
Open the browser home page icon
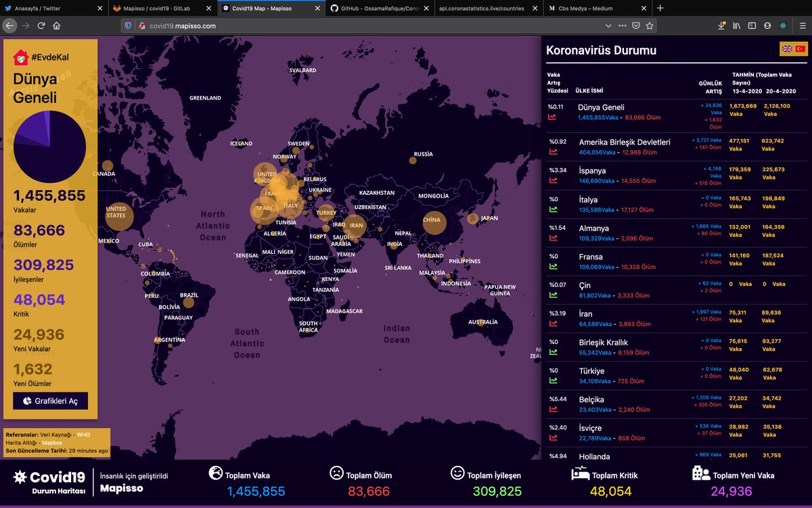click(x=56, y=26)
